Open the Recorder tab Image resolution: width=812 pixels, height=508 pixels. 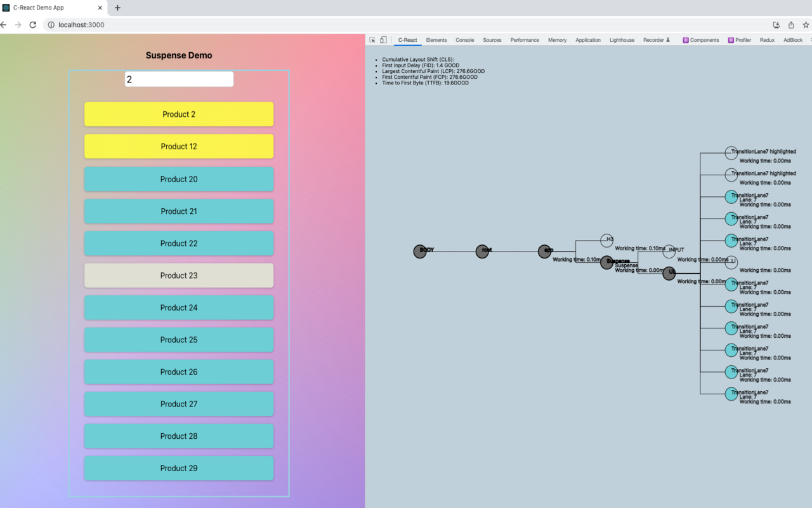point(657,40)
